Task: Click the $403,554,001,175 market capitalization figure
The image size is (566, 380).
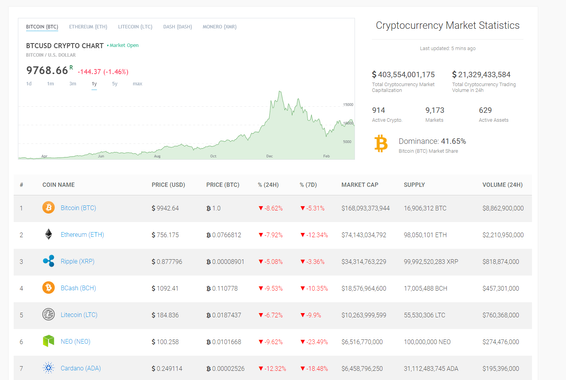Action: coord(403,74)
